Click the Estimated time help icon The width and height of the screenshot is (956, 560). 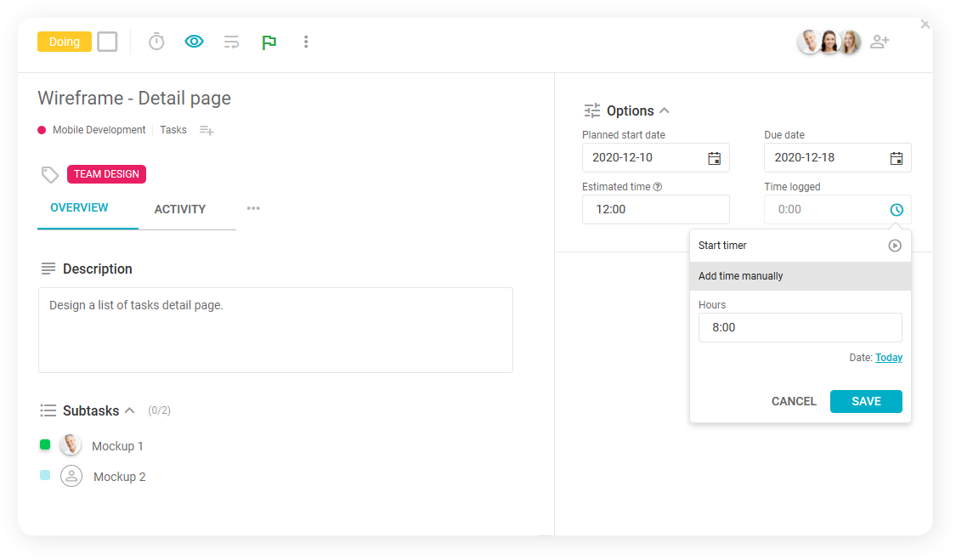click(x=657, y=187)
